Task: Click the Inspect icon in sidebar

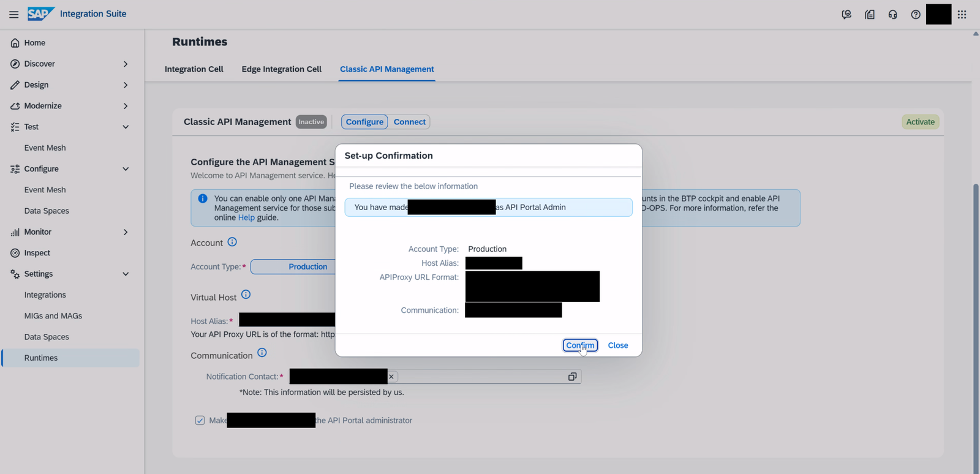Action: coord(15,253)
